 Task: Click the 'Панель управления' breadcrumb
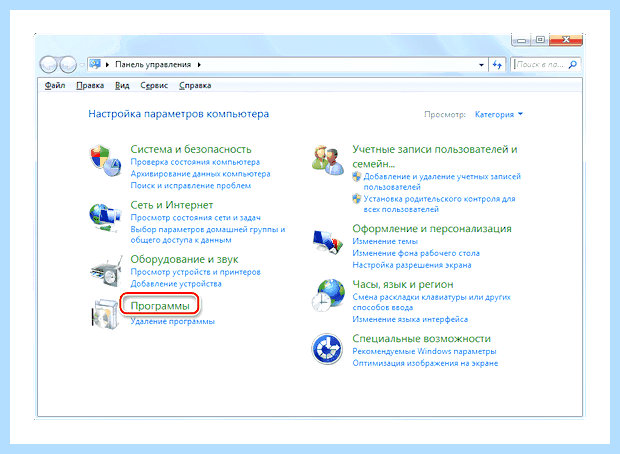click(153, 64)
